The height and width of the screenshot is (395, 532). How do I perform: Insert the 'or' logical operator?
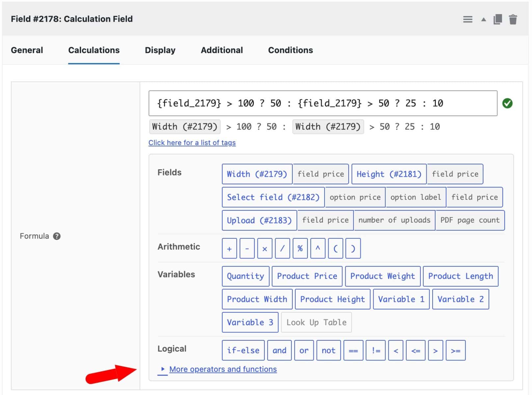(x=304, y=351)
